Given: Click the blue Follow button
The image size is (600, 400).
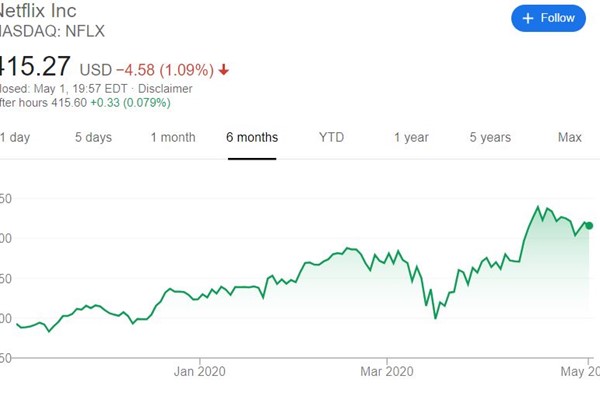Looking at the screenshot, I should pyautogui.click(x=548, y=18).
